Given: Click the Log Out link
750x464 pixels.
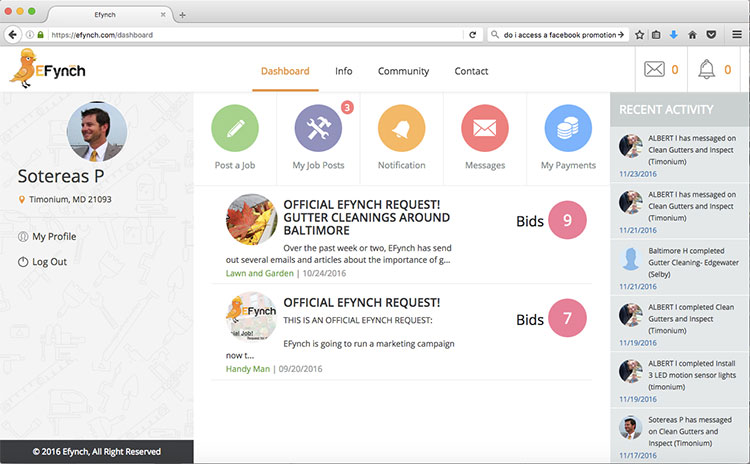Looking at the screenshot, I should (49, 262).
